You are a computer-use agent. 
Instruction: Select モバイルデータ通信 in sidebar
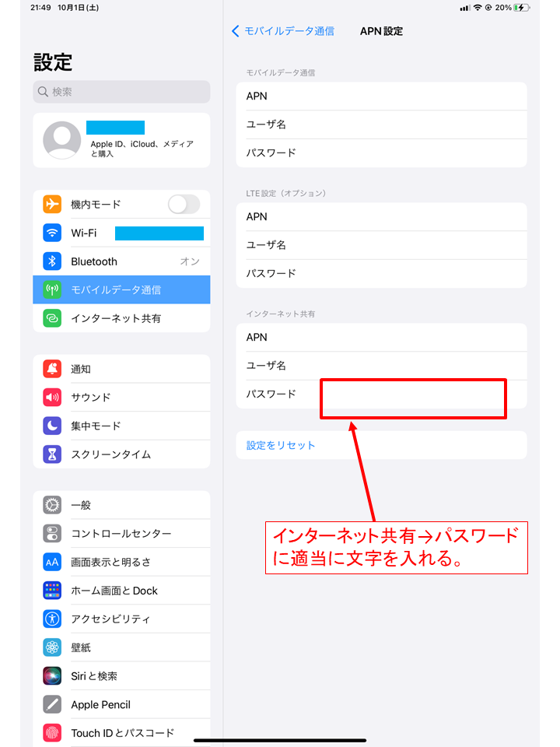click(121, 289)
